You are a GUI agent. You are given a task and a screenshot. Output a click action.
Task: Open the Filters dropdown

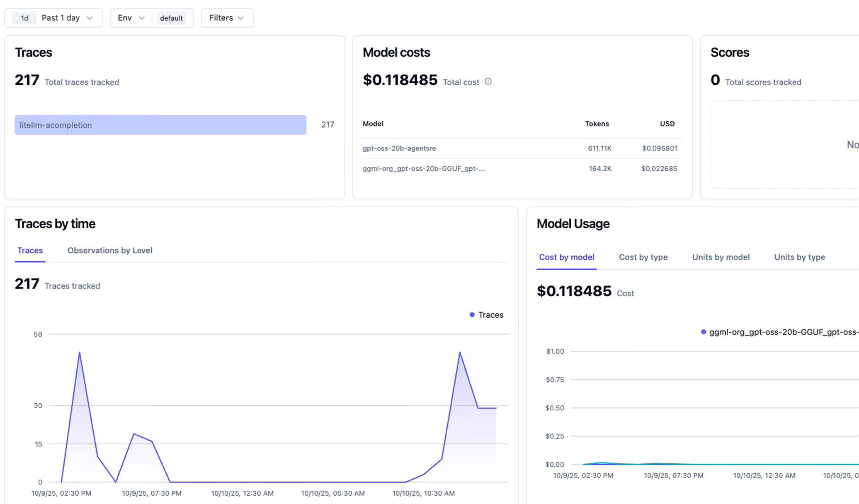[227, 18]
